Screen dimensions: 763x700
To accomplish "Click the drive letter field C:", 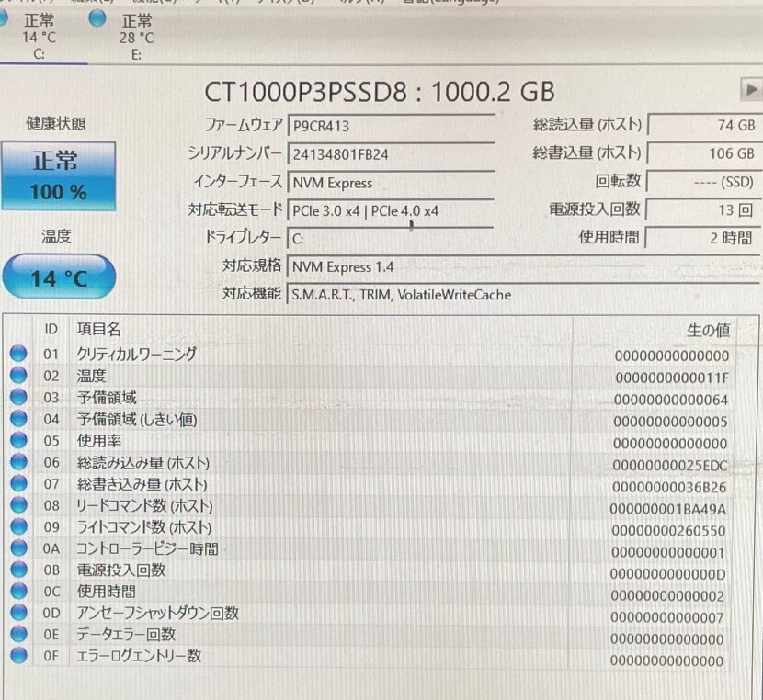I will tap(392, 239).
